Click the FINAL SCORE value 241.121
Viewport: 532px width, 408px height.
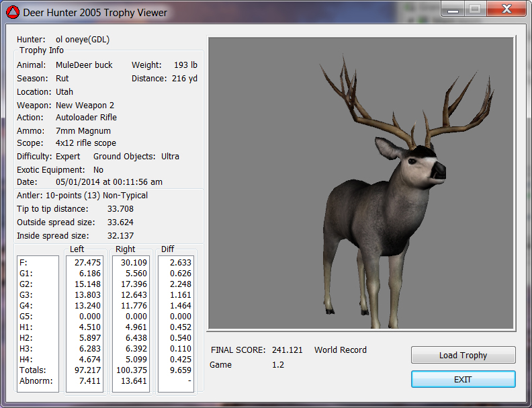[287, 350]
